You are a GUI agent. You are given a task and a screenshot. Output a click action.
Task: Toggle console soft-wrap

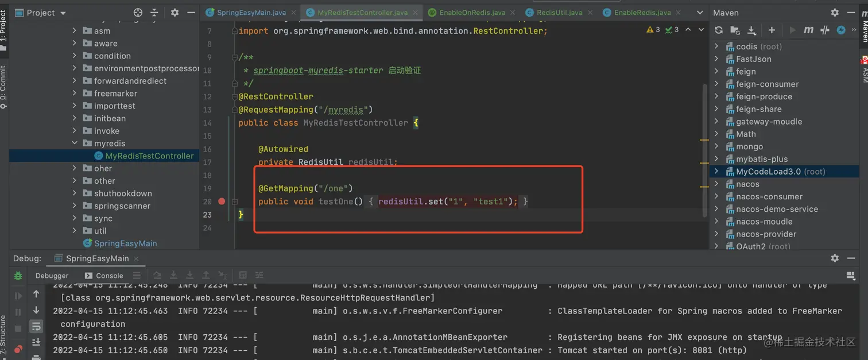(x=36, y=327)
